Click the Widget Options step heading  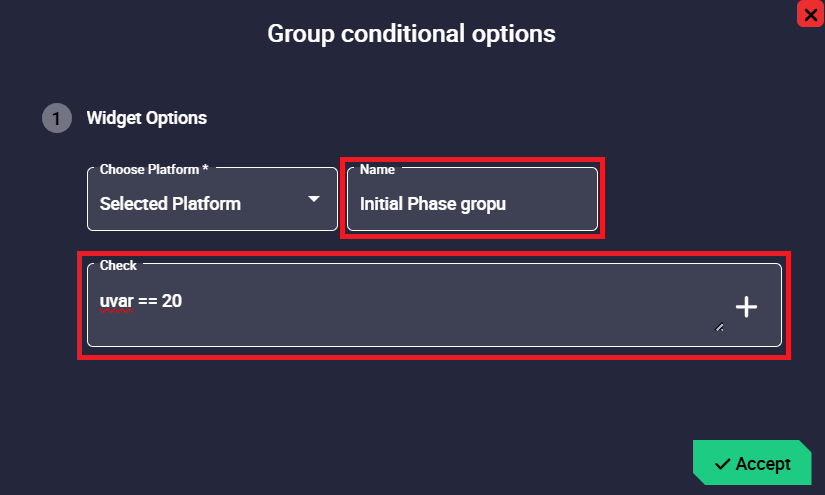coord(147,118)
